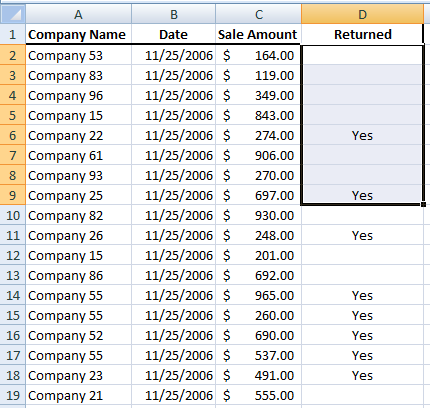The height and width of the screenshot is (408, 430).
Task: Select date cell in row 13
Action: click(x=174, y=275)
